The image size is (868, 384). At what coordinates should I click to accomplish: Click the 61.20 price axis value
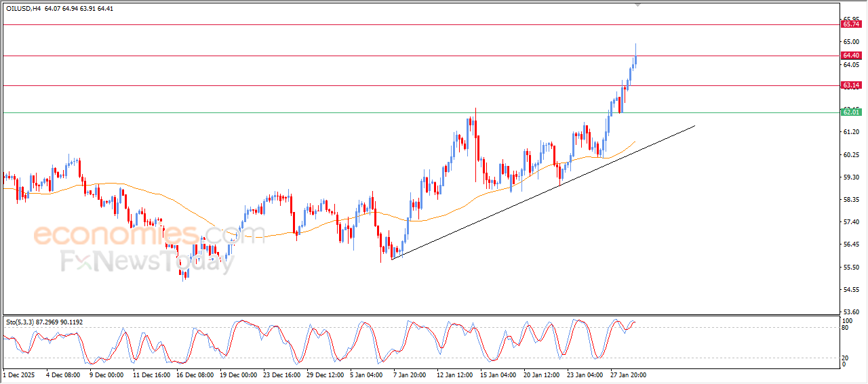point(852,132)
